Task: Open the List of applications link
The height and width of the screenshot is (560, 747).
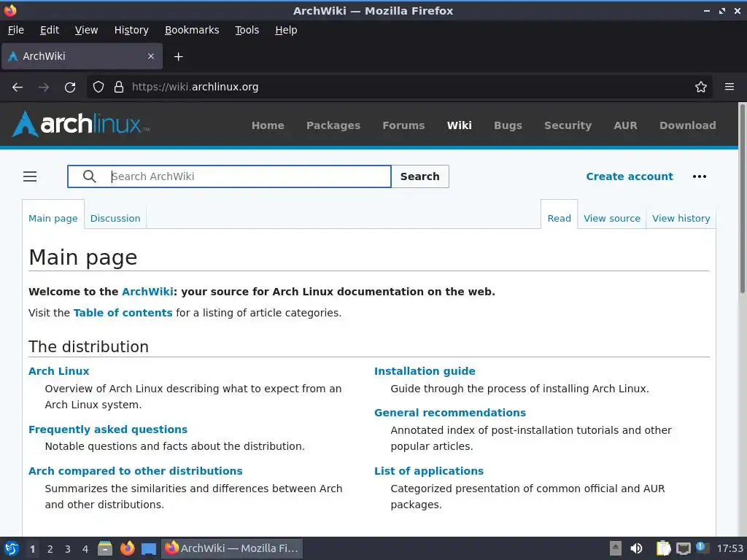Action: (429, 471)
